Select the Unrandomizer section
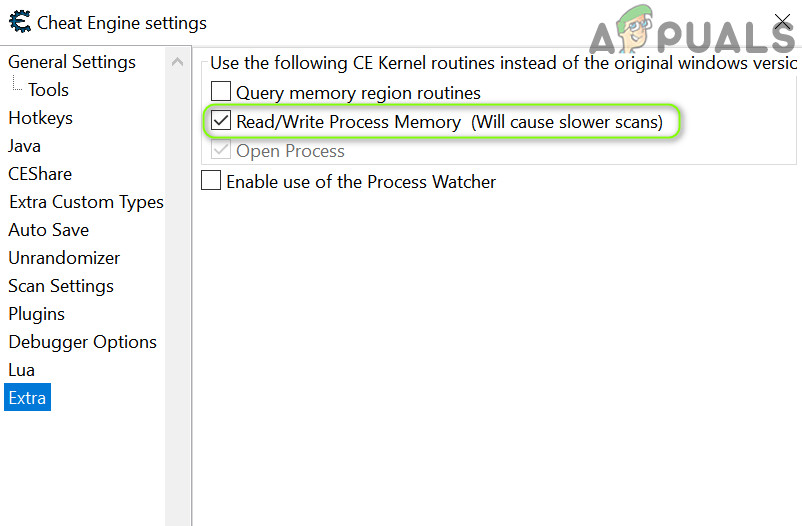The width and height of the screenshot is (802, 526). (64, 258)
